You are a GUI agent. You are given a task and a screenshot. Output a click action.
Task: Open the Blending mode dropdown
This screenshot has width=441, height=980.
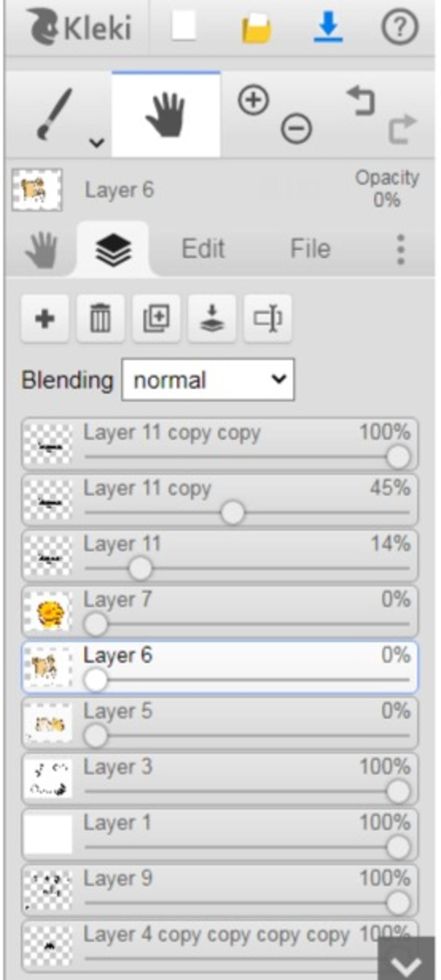(208, 380)
